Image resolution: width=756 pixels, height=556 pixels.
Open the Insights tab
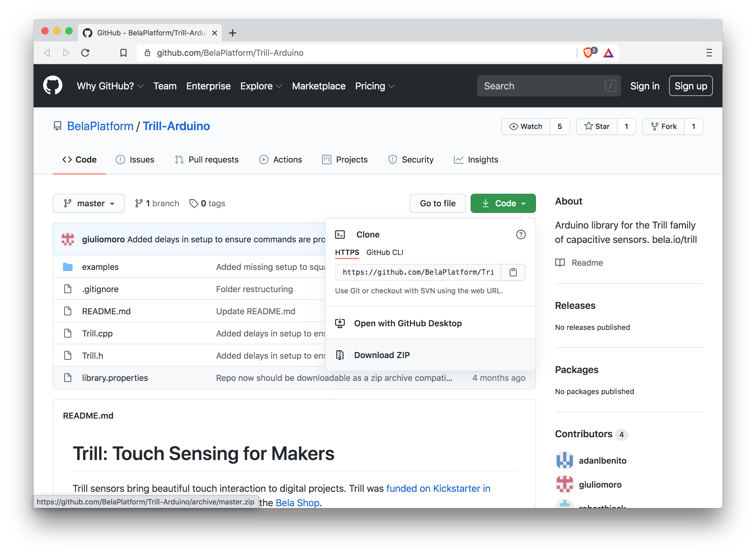click(476, 160)
